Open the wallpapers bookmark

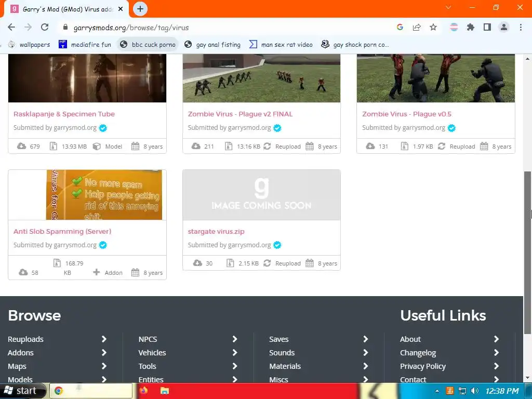[29, 45]
